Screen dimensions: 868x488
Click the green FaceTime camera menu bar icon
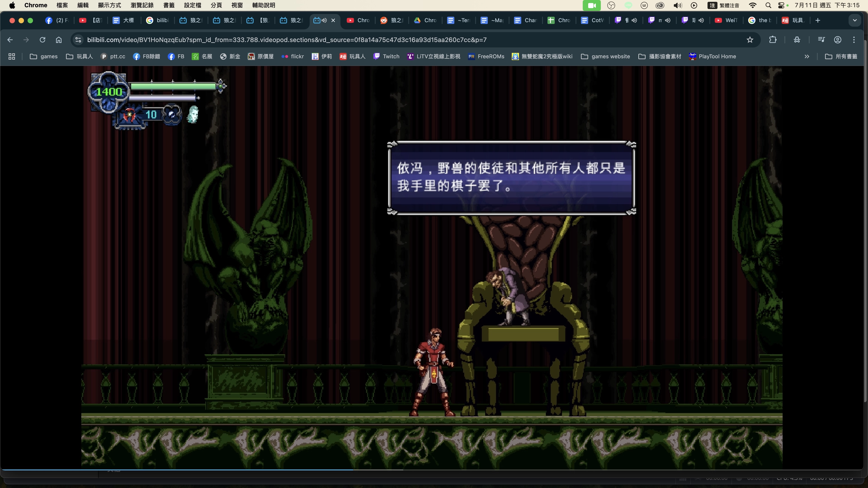(592, 5)
